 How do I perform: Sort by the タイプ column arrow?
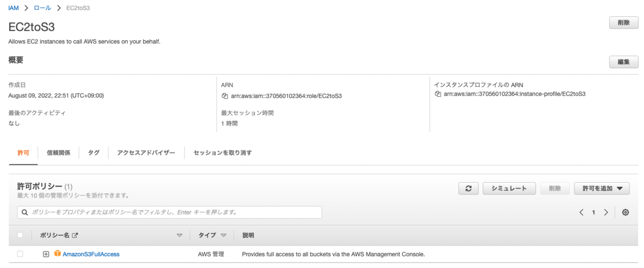(224, 236)
